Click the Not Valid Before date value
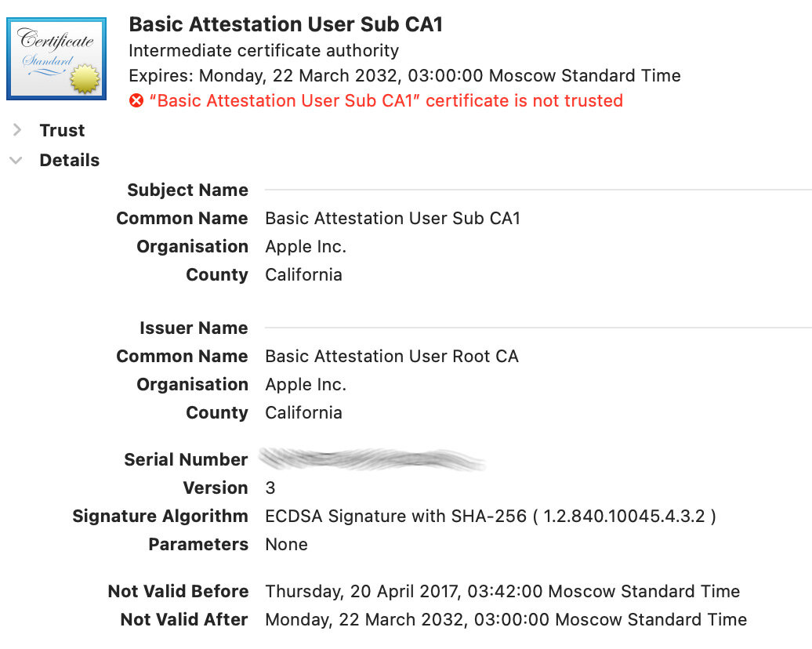The height and width of the screenshot is (649, 812). (502, 592)
